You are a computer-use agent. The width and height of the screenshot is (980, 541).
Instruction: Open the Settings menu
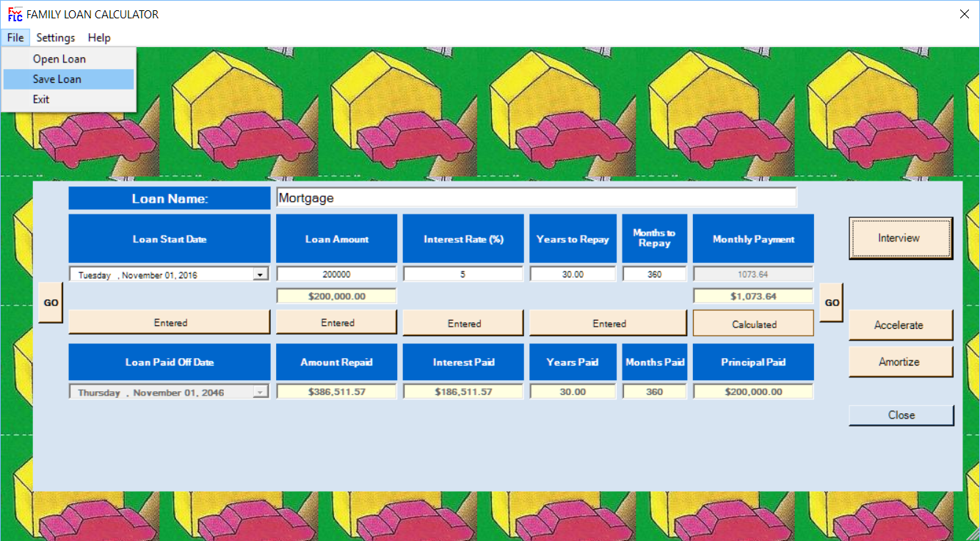[x=56, y=37]
